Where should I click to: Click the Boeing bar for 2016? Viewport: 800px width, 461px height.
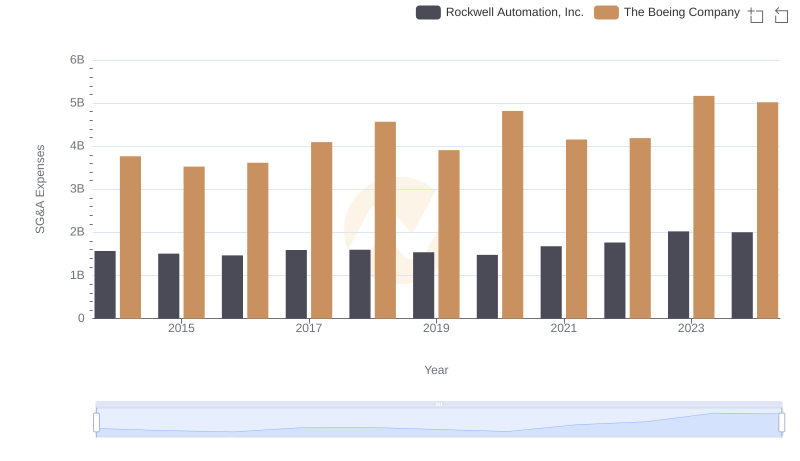pos(258,241)
